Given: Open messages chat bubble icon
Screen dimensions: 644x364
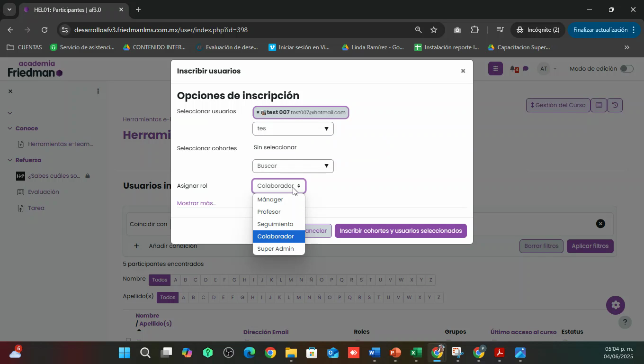Looking at the screenshot, I should [x=526, y=69].
